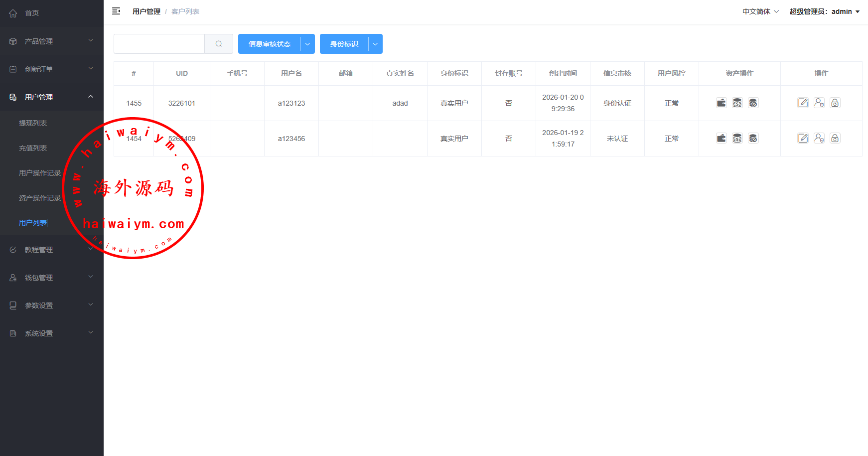
Task: Collapse the sidebar with the hamburger icon
Action: pyautogui.click(x=116, y=11)
